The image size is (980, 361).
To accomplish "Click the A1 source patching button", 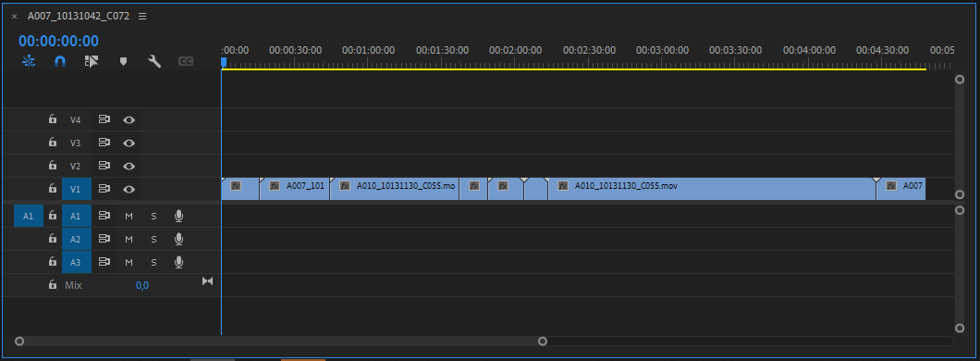I will click(x=28, y=216).
